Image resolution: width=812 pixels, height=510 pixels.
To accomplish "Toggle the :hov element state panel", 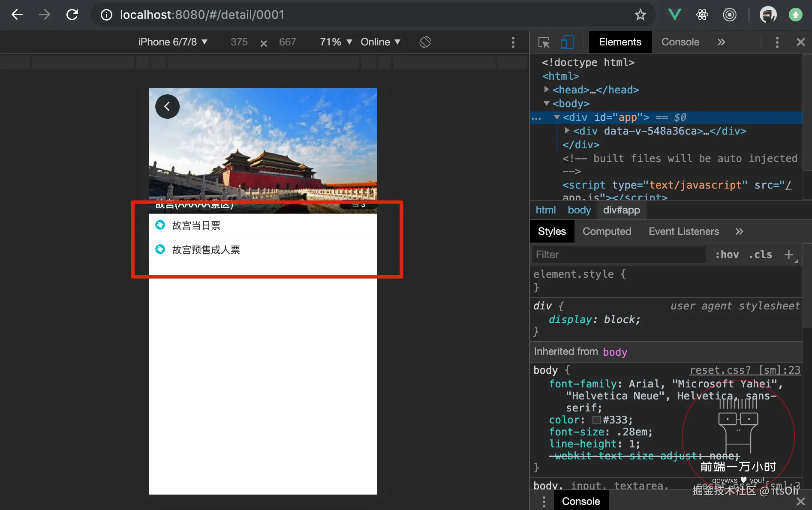I will click(727, 255).
